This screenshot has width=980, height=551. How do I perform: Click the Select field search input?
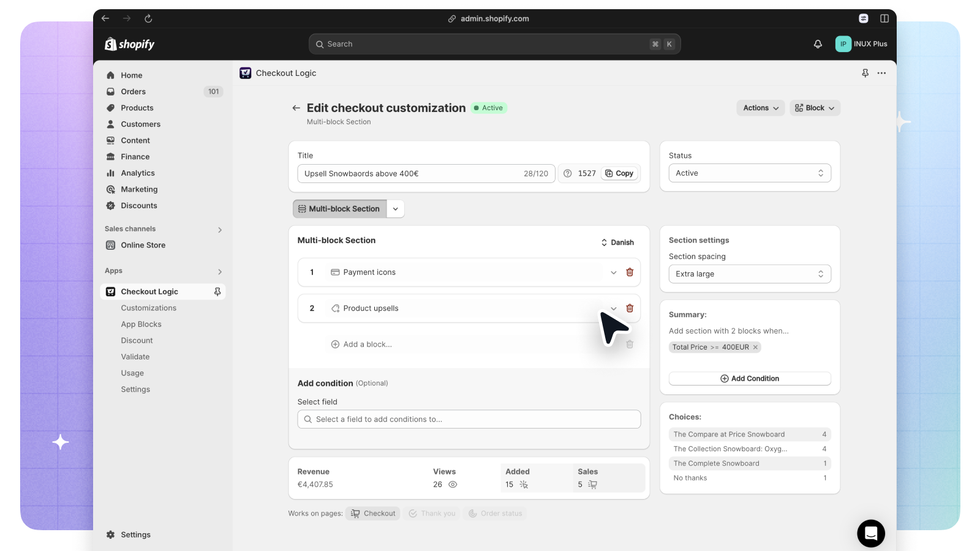[x=469, y=419]
